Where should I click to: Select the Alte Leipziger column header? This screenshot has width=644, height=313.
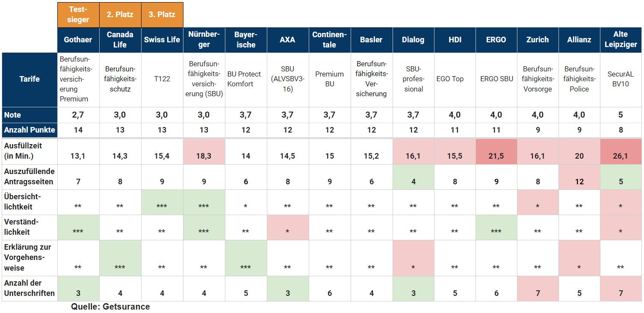[x=620, y=40]
